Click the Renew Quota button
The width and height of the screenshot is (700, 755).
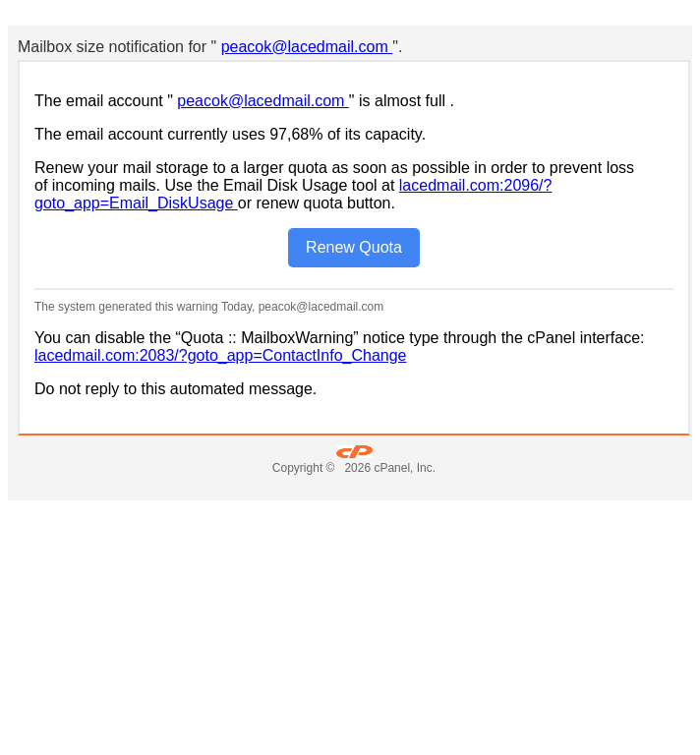click(x=354, y=248)
